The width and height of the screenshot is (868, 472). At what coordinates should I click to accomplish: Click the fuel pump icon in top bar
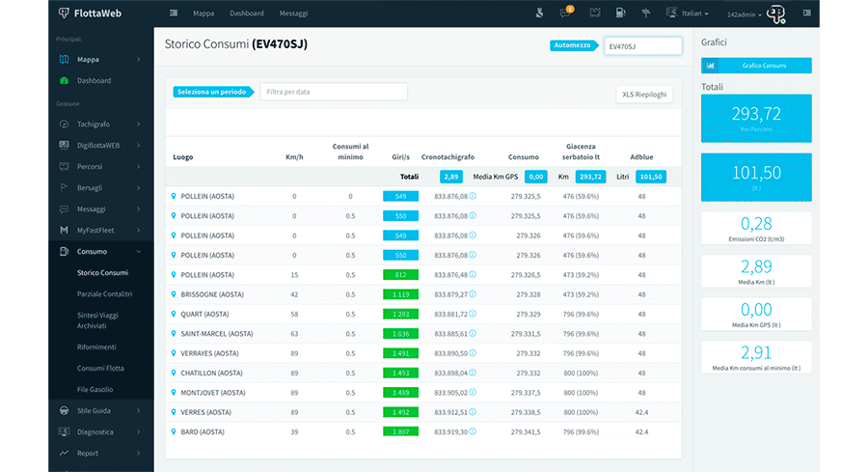coord(619,14)
